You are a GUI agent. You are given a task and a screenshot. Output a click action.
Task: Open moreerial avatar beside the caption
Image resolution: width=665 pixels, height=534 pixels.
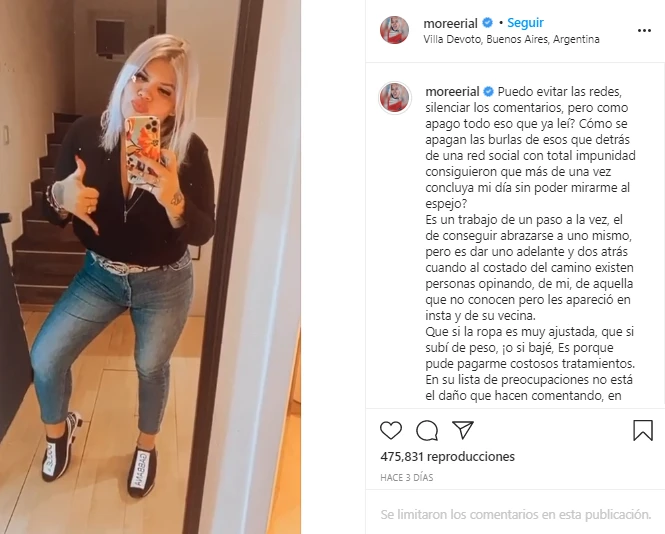coord(395,98)
